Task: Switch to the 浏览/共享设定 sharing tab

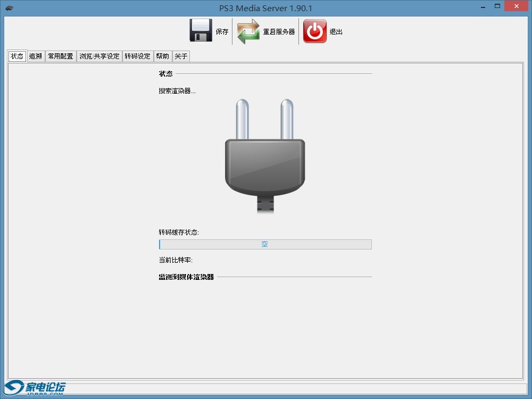Action: [x=99, y=55]
